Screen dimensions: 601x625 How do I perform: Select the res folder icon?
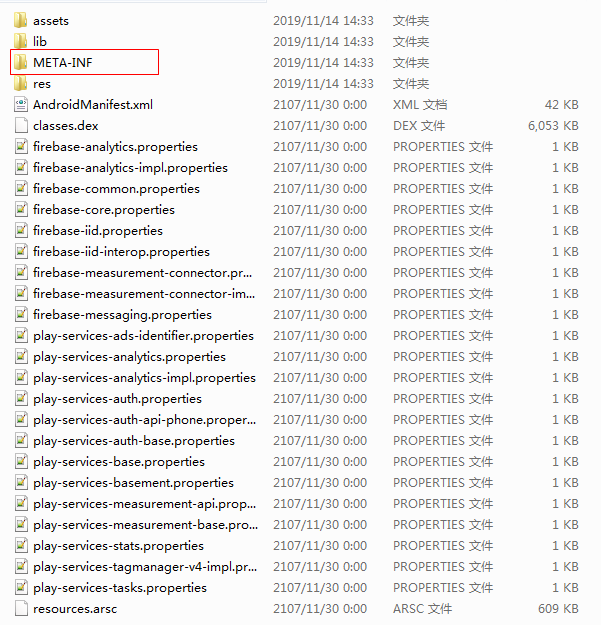point(20,84)
